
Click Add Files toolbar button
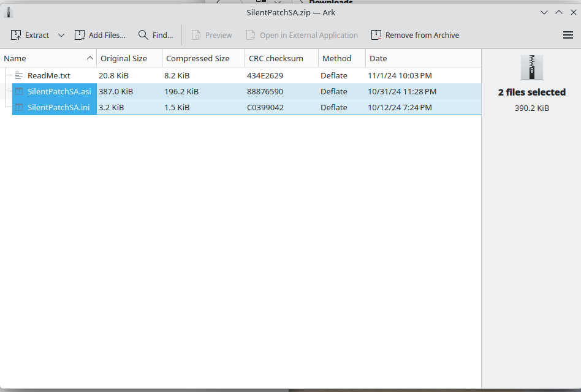pyautogui.click(x=100, y=35)
